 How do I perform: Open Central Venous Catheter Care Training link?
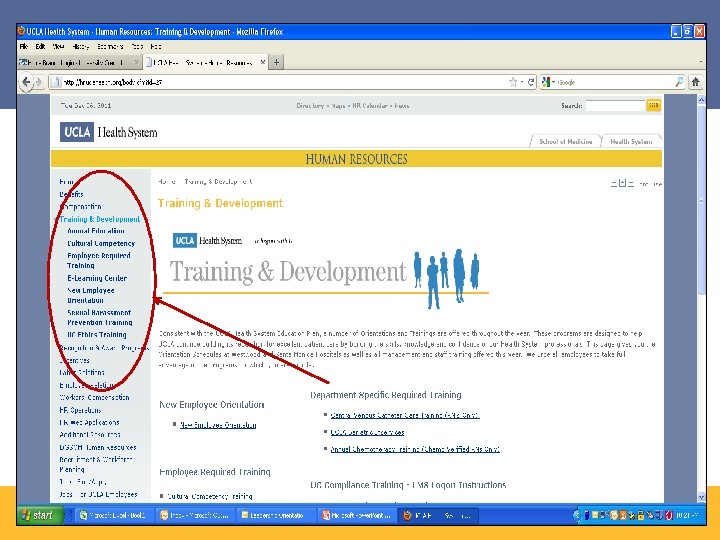pos(405,415)
